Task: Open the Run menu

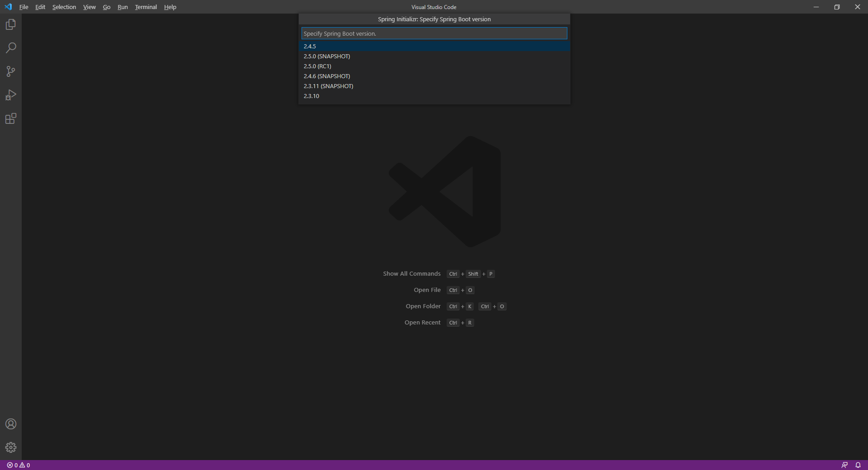Action: 123,7
